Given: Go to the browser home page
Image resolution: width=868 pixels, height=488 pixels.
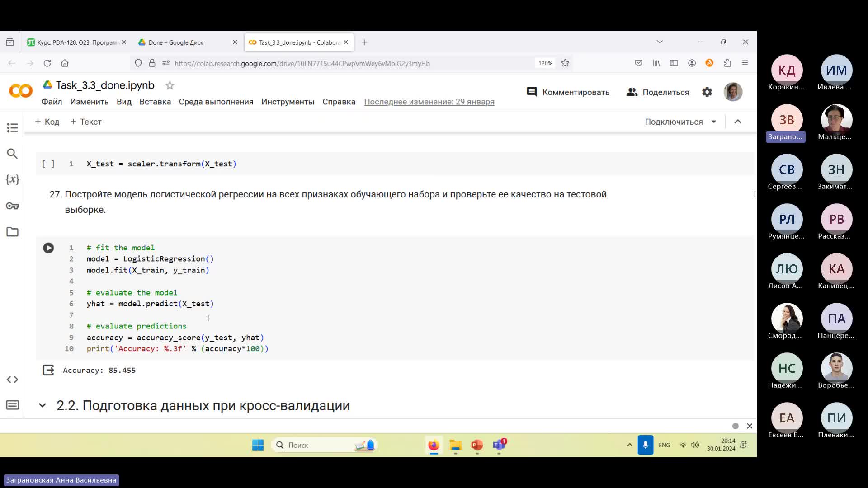Looking at the screenshot, I should (x=65, y=63).
